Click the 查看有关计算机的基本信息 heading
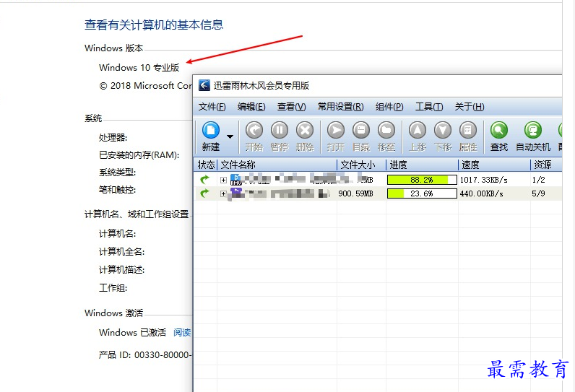This screenshot has width=575, height=392. (x=154, y=25)
